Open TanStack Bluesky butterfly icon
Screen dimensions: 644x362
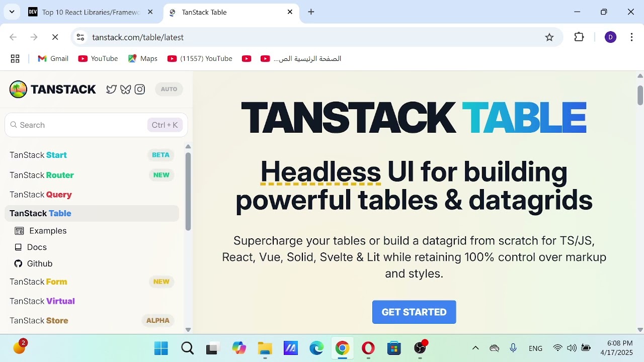[x=126, y=89]
